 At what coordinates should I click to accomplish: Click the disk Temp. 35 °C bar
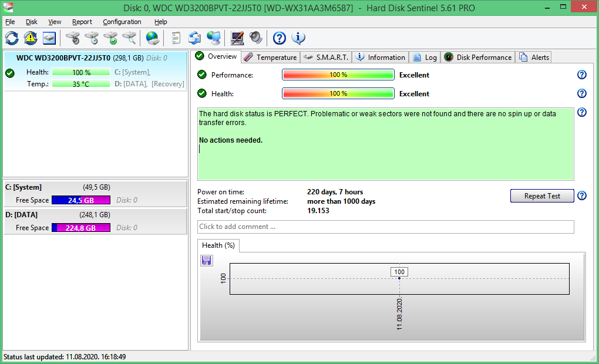(x=81, y=83)
